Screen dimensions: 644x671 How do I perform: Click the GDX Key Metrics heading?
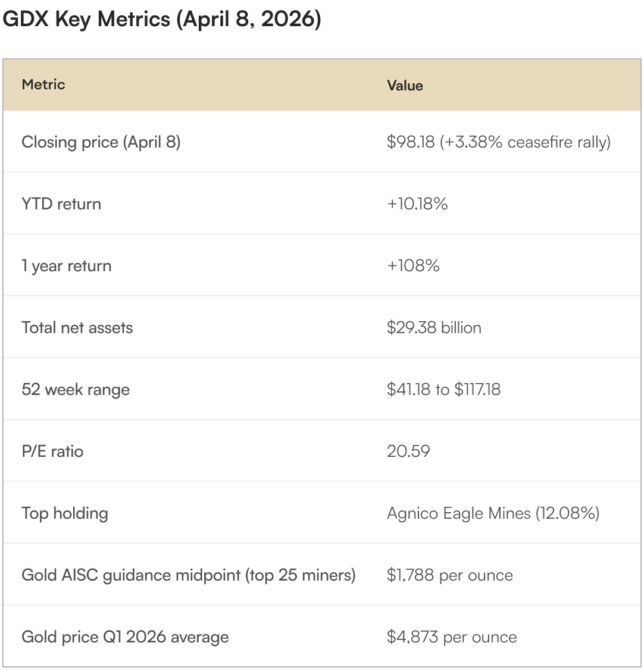[x=161, y=20]
